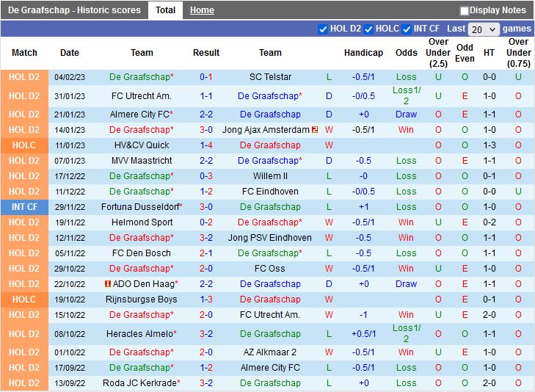This screenshot has width=535, height=392.
Task: Click the date 13/09/22
Action: click(x=70, y=383)
